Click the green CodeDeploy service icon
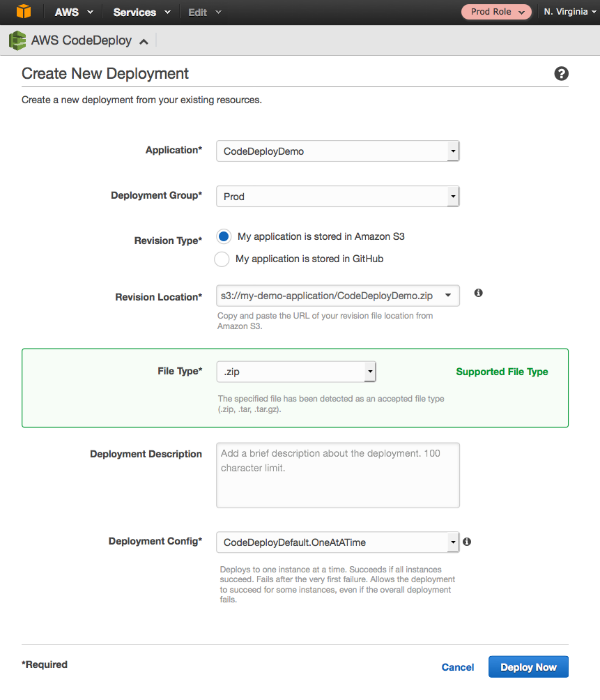The height and width of the screenshot is (700, 600). [17, 41]
